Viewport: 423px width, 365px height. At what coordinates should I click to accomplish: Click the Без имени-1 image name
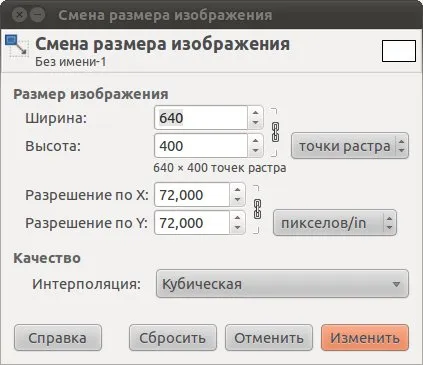71,62
